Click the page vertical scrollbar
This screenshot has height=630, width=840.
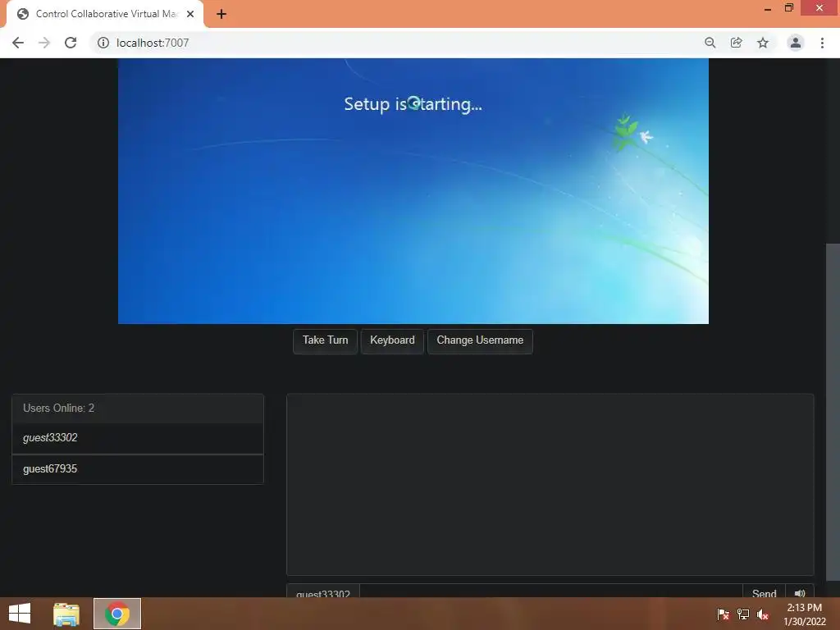(833, 413)
